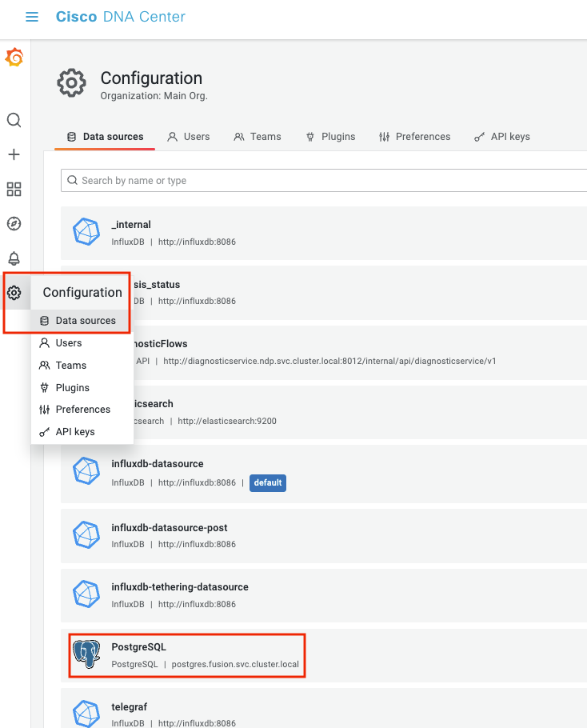Viewport: 587px width, 728px height.
Task: Click Organization: Main Org. subtitle
Action: (154, 96)
